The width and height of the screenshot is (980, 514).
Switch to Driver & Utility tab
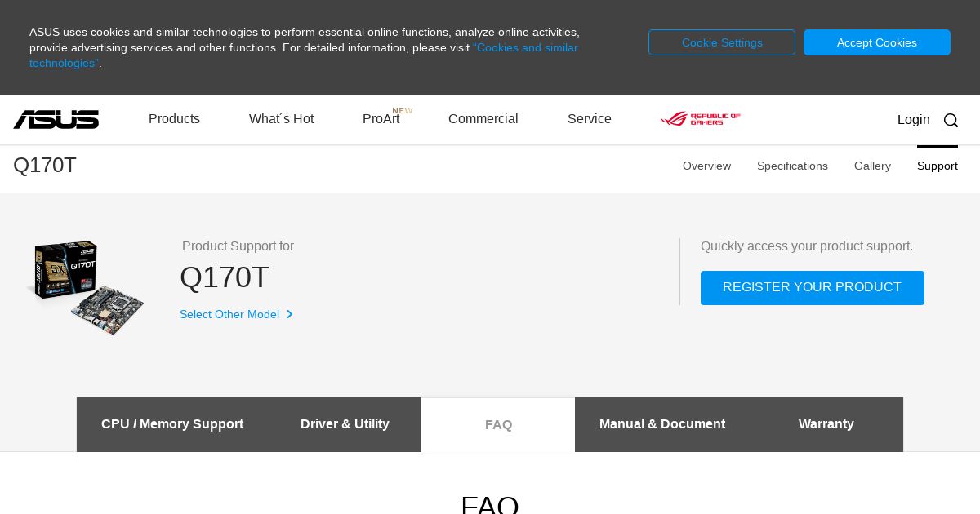point(345,424)
